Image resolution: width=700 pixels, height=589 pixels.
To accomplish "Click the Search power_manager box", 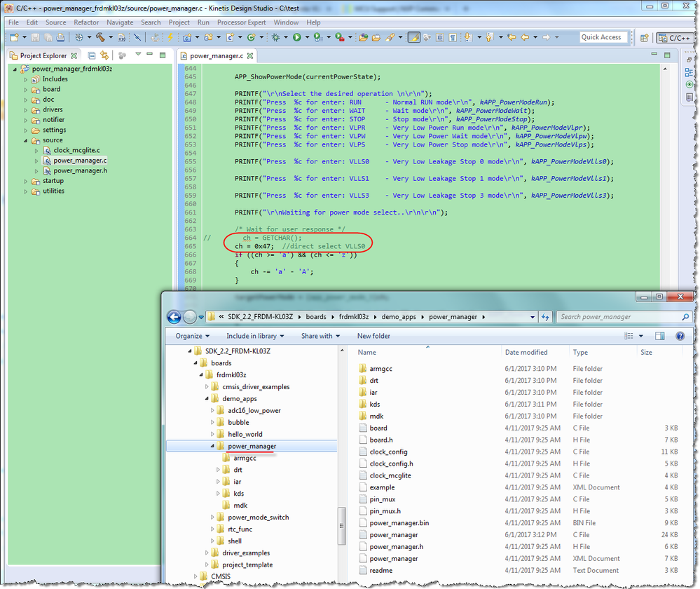I will (x=622, y=317).
